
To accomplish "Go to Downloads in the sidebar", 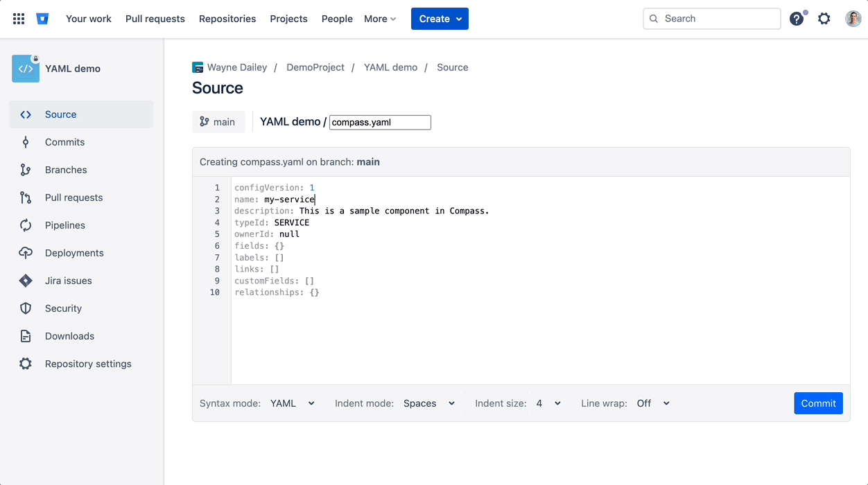I will click(81, 336).
